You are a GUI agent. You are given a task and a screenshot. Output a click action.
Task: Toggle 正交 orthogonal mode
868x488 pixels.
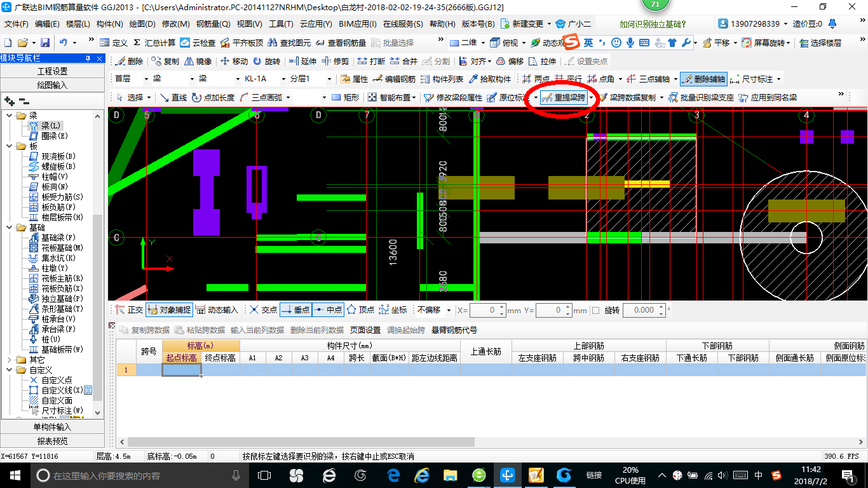pyautogui.click(x=129, y=310)
